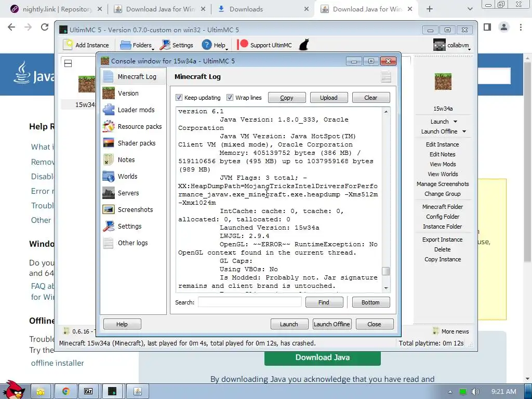Screen dimensions: 532x399
Task: Click the console Launch Offline button
Action: click(331, 324)
